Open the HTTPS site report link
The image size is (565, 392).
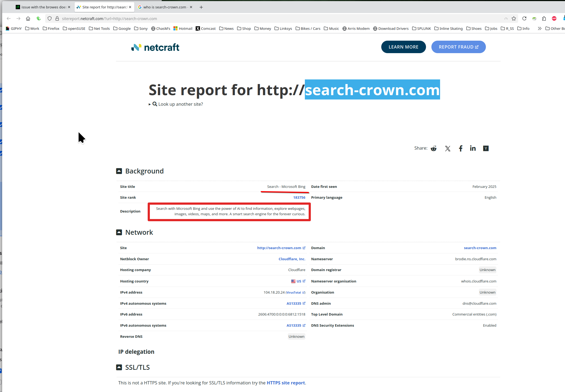pyautogui.click(x=286, y=383)
